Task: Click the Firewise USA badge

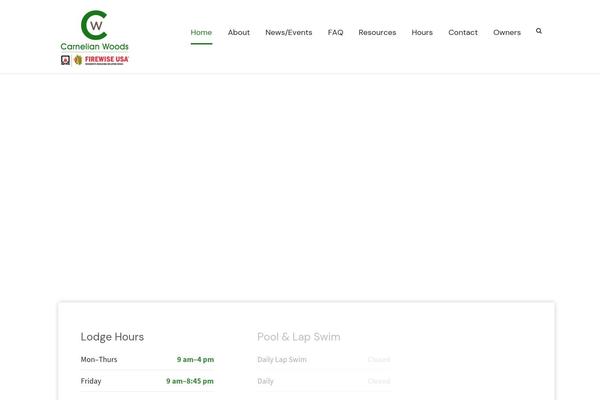Action: point(95,60)
